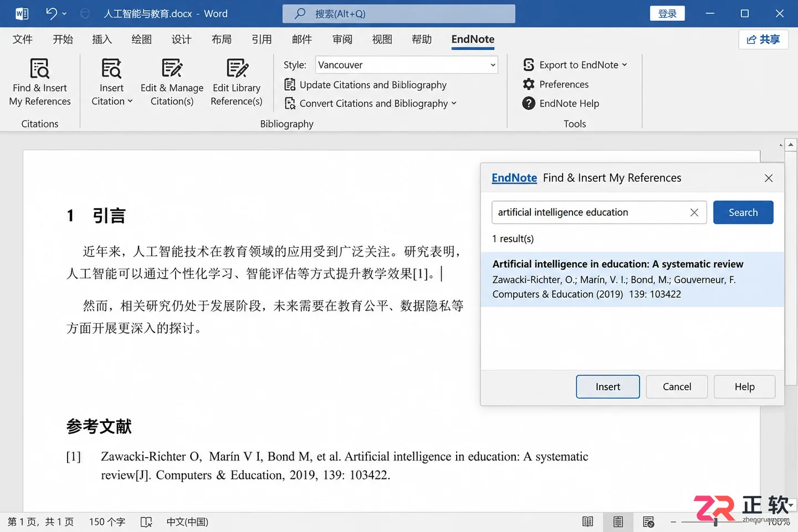Switch to the 视图 tab

(382, 39)
